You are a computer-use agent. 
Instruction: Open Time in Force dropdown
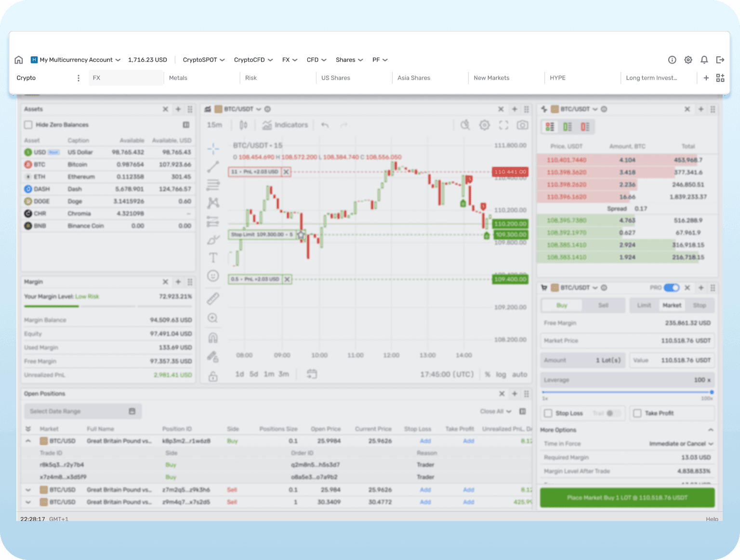pyautogui.click(x=681, y=444)
